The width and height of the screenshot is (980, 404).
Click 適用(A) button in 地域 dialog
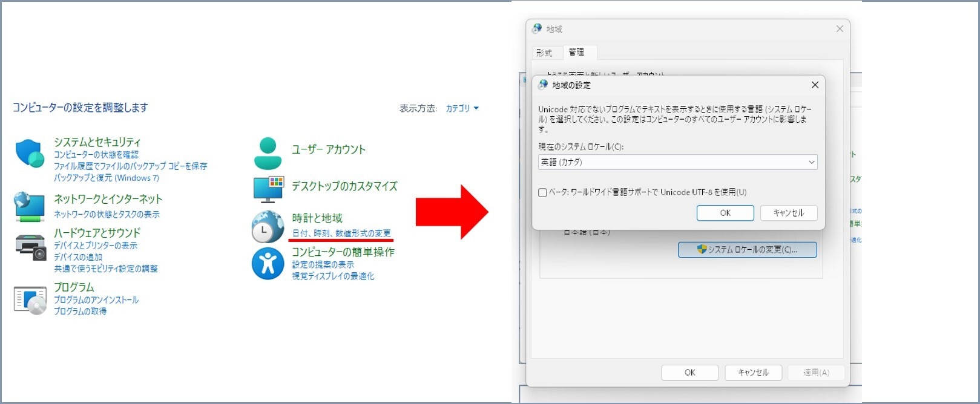click(x=816, y=373)
